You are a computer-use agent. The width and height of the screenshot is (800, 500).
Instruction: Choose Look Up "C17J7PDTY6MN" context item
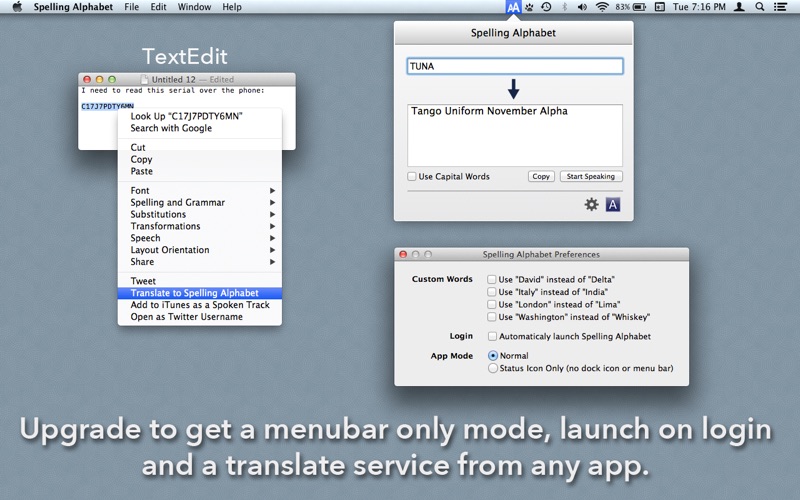199,116
